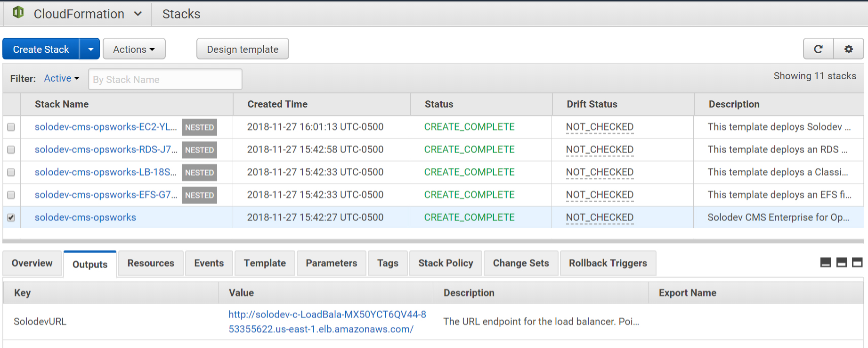Click NESTED badge on EFS stack row
The image size is (868, 348).
click(x=199, y=195)
